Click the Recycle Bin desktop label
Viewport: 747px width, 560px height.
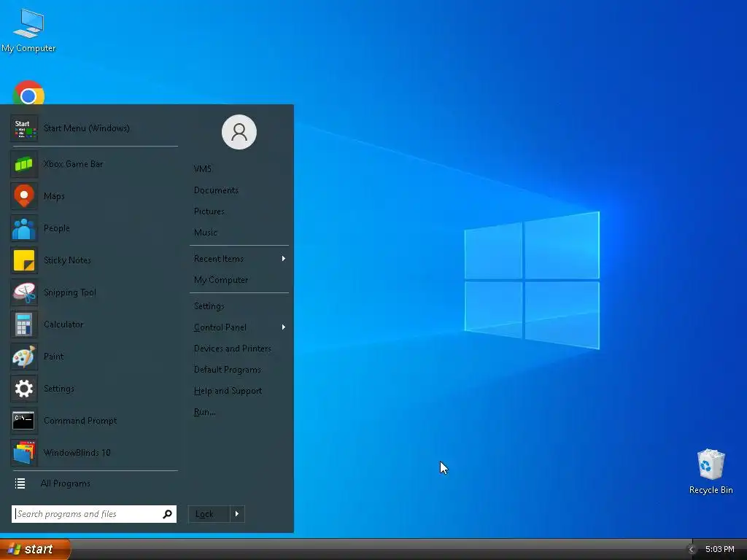tap(711, 490)
